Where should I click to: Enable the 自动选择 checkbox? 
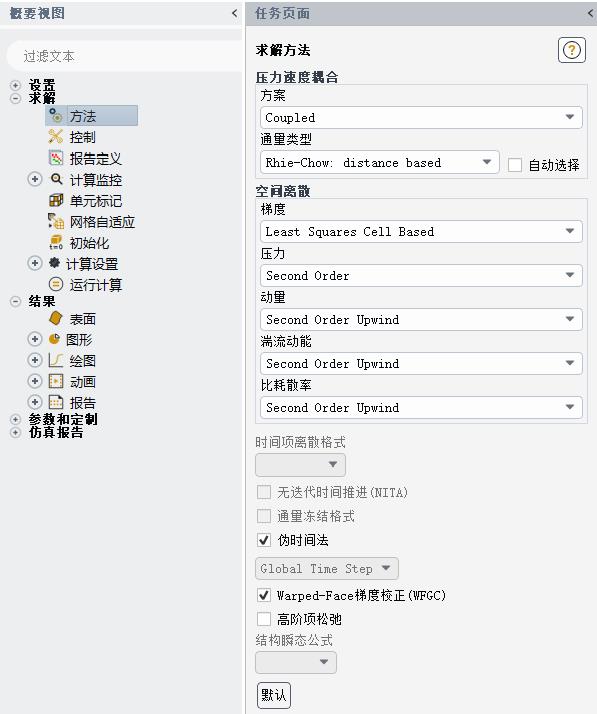tap(515, 164)
